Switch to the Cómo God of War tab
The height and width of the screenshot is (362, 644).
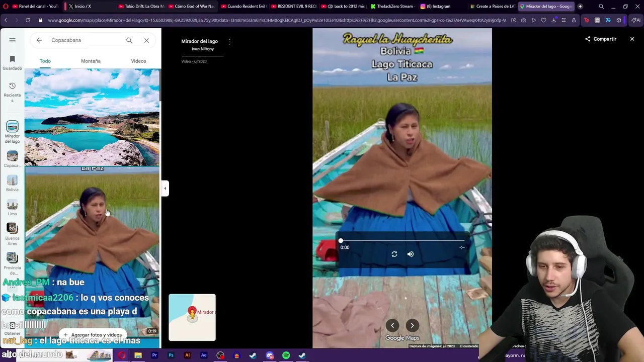point(192,7)
